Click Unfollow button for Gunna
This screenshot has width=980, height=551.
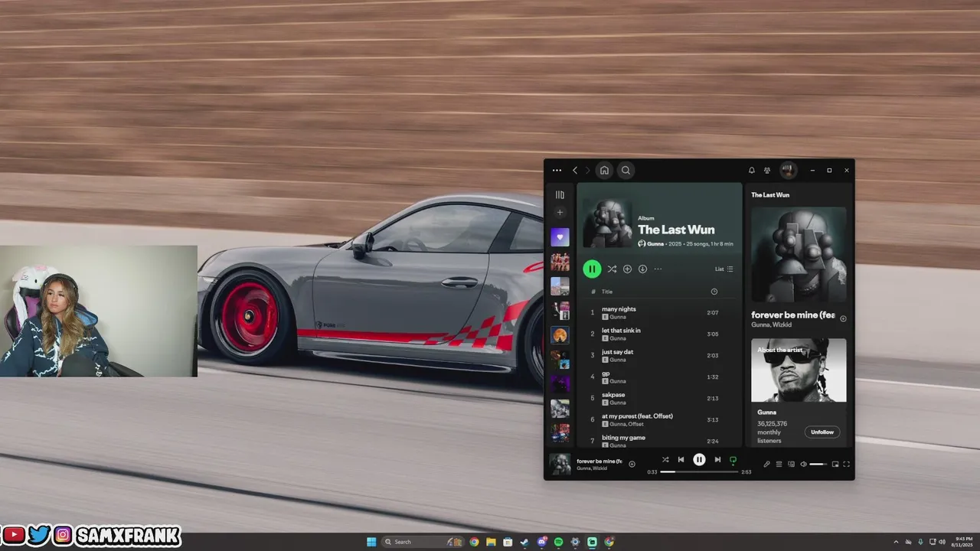[822, 432]
